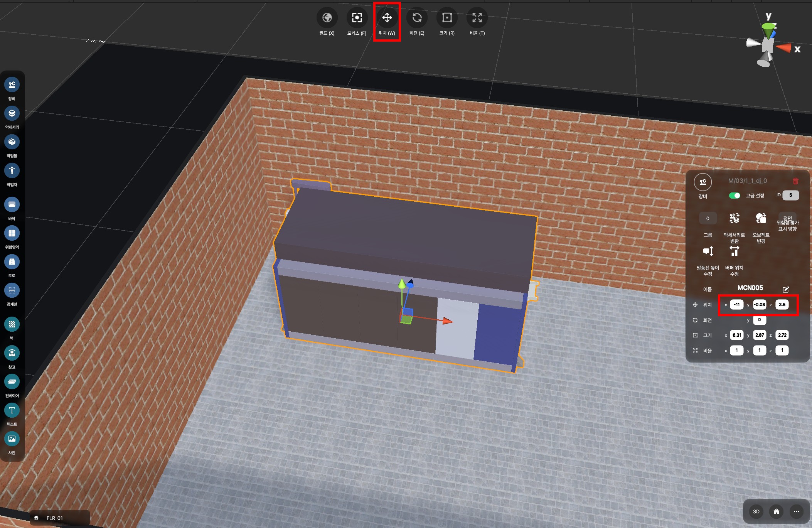Switch to 월드 (X) world mode
Image resolution: width=812 pixels, height=528 pixels.
pos(327,18)
